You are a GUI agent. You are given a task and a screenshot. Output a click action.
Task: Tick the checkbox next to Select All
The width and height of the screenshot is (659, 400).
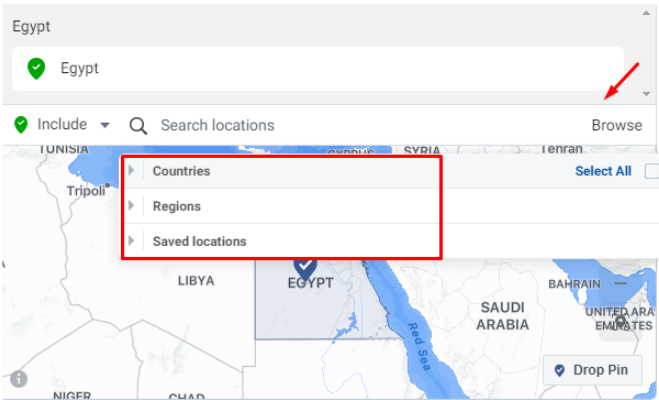[x=652, y=171]
